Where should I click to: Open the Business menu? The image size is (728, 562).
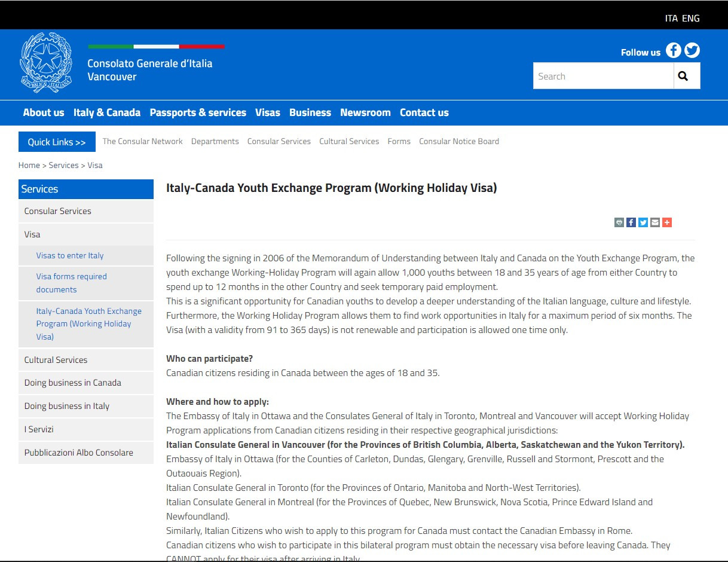(310, 112)
